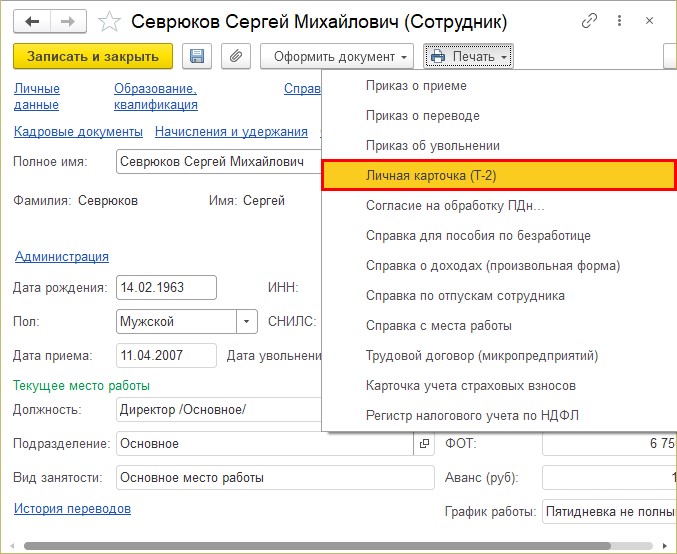The height and width of the screenshot is (554, 677).
Task: Add employee card to favorites star
Action: click(x=109, y=22)
